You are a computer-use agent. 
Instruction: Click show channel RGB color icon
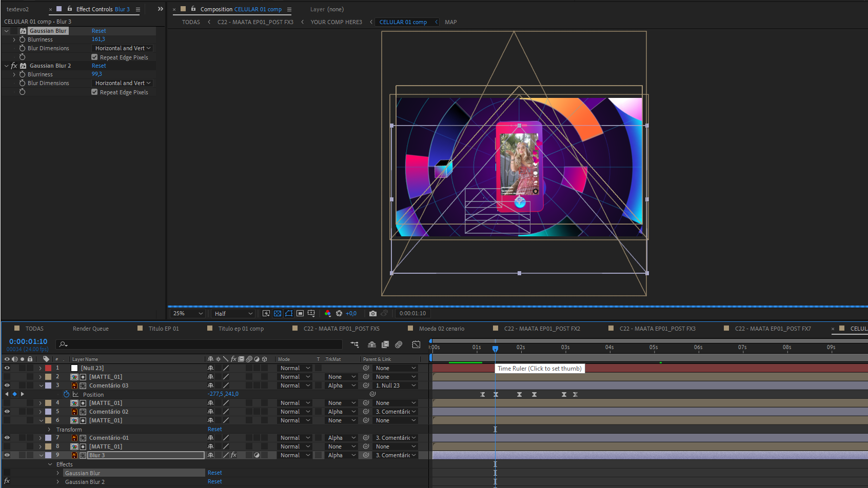pos(328,313)
